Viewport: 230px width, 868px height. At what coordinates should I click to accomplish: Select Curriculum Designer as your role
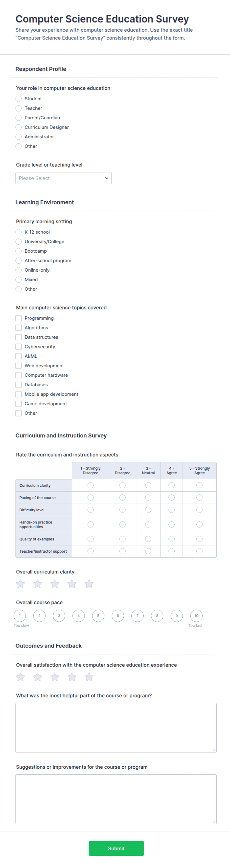pyautogui.click(x=19, y=127)
